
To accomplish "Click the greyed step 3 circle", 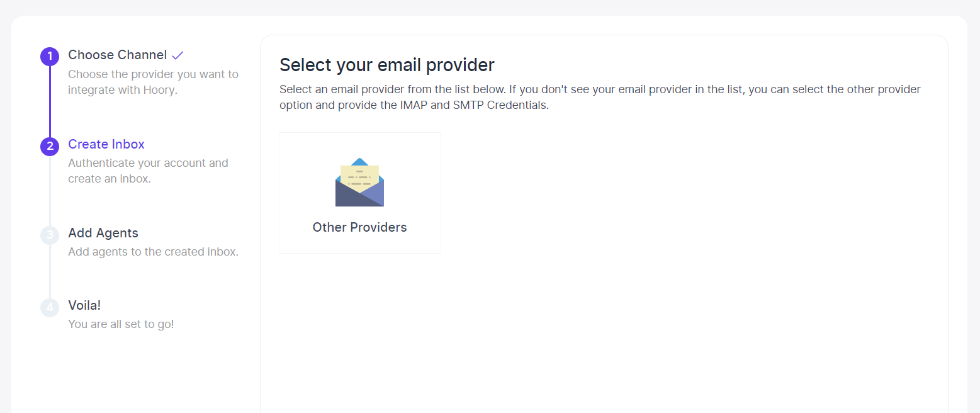I will pos(50,235).
